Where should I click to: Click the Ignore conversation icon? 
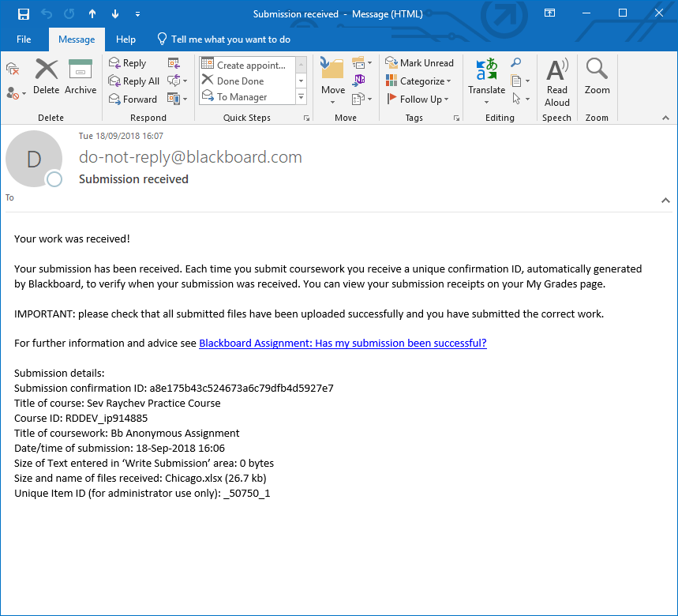pyautogui.click(x=13, y=69)
